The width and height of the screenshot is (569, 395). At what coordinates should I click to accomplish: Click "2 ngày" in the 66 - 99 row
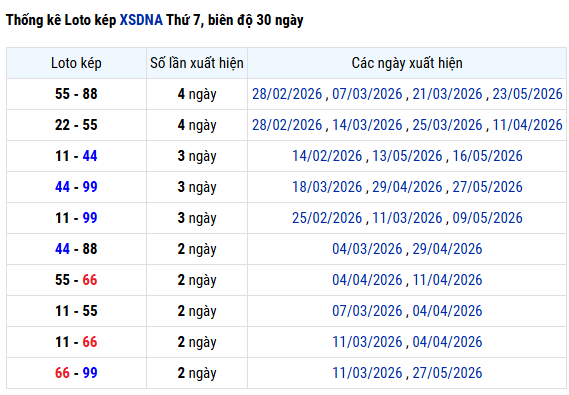(197, 373)
